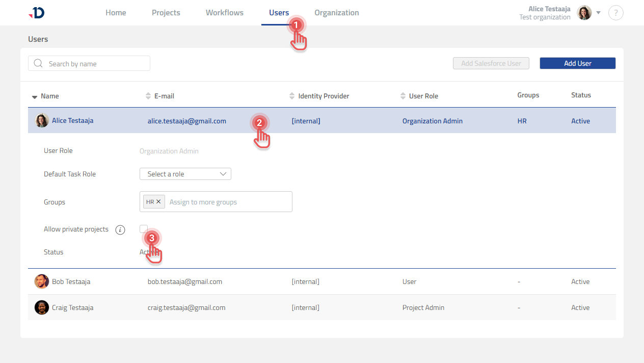Switch to the Workflows tab

coord(224,12)
